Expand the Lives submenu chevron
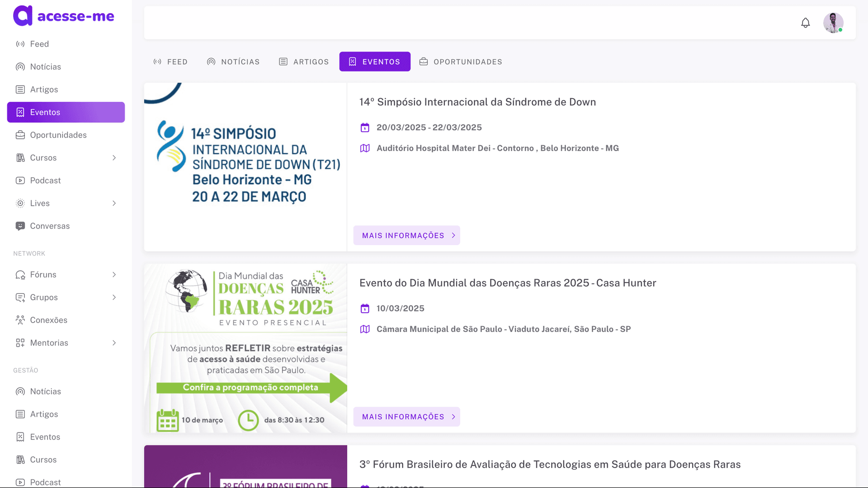This screenshot has width=868, height=488. (114, 204)
